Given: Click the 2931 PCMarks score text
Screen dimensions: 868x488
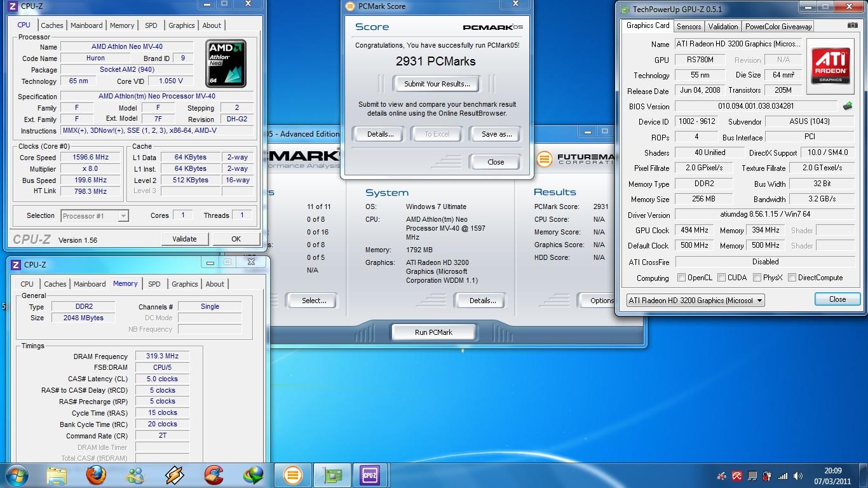Looking at the screenshot, I should 435,62.
